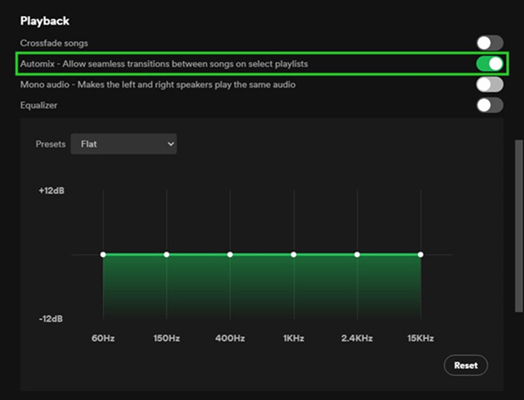The image size is (524, 400).
Task: Click the 150Hz equalizer band handle
Action: pyautogui.click(x=166, y=255)
